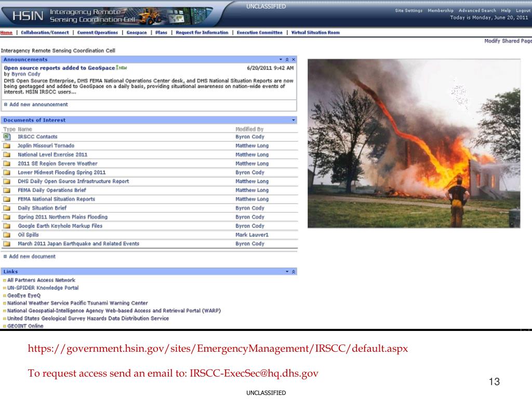Open USGS Hazards Data Distribution Service link
This screenshot has width=532, height=399.
tap(88, 318)
